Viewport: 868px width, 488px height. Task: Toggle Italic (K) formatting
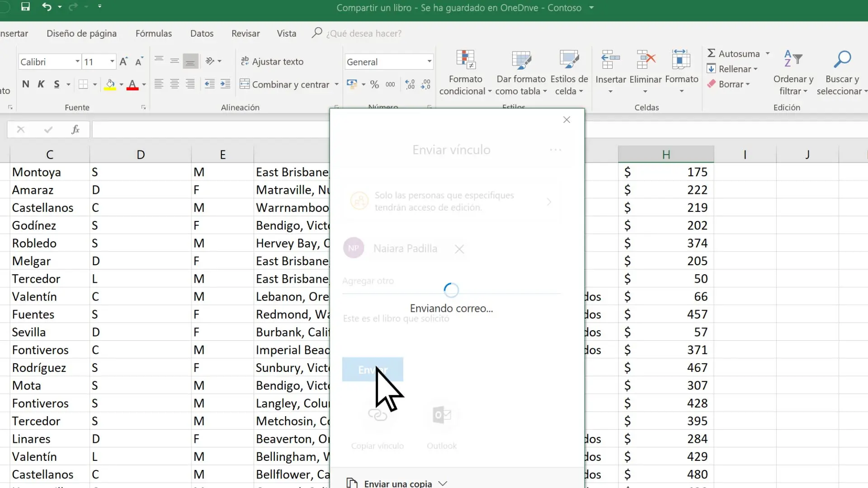pyautogui.click(x=41, y=84)
